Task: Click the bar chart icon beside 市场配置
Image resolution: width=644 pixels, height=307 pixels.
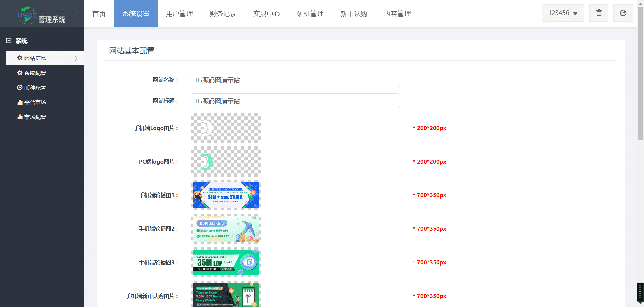Action: coord(20,117)
